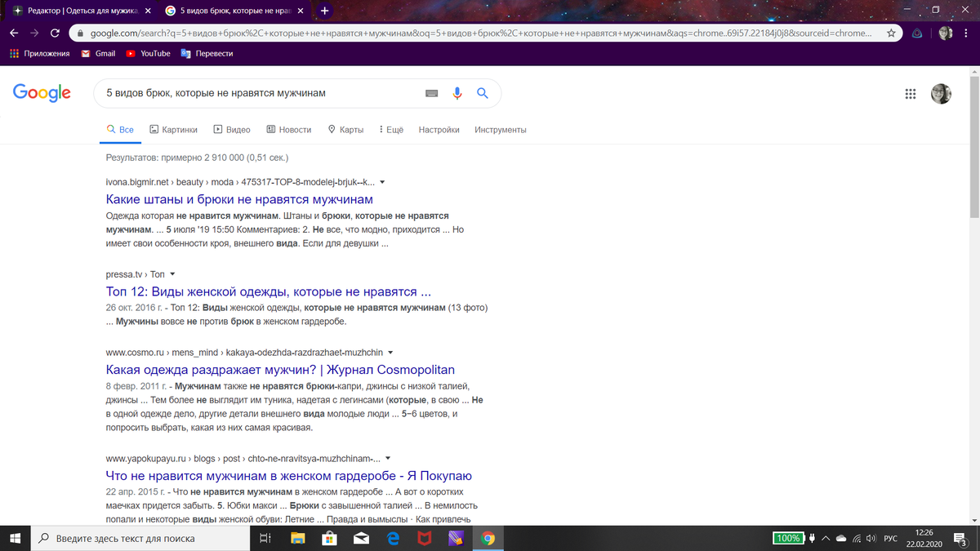Click the Google logo

[x=42, y=93]
